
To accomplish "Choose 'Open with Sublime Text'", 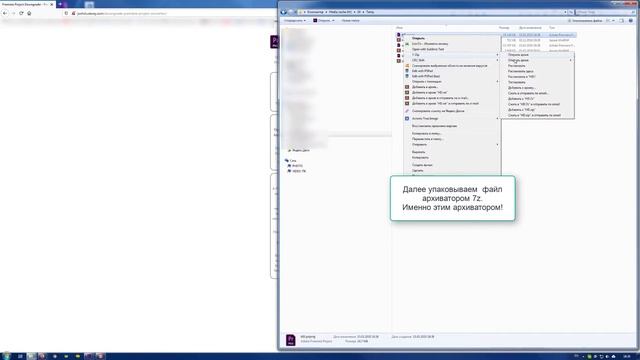I will [x=428, y=49].
